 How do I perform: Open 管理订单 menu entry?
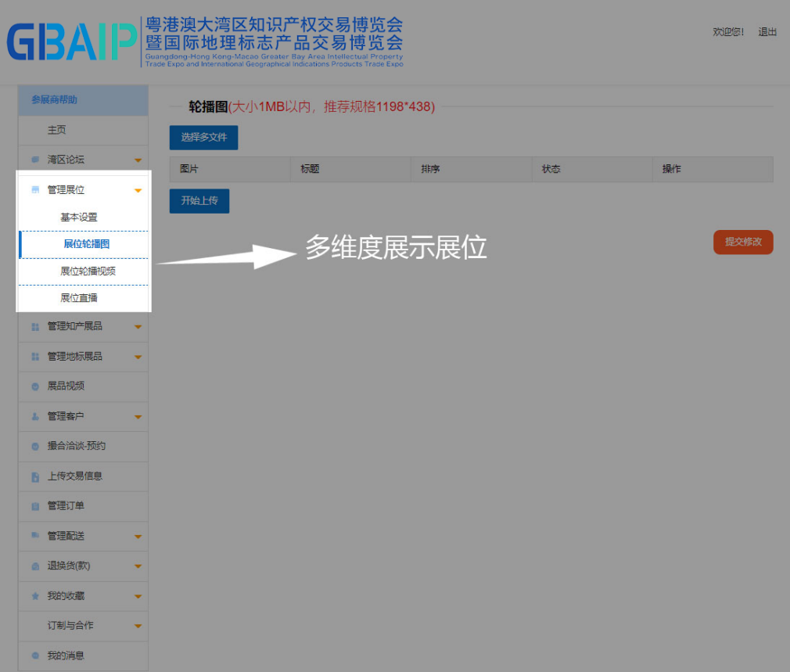coord(83,506)
